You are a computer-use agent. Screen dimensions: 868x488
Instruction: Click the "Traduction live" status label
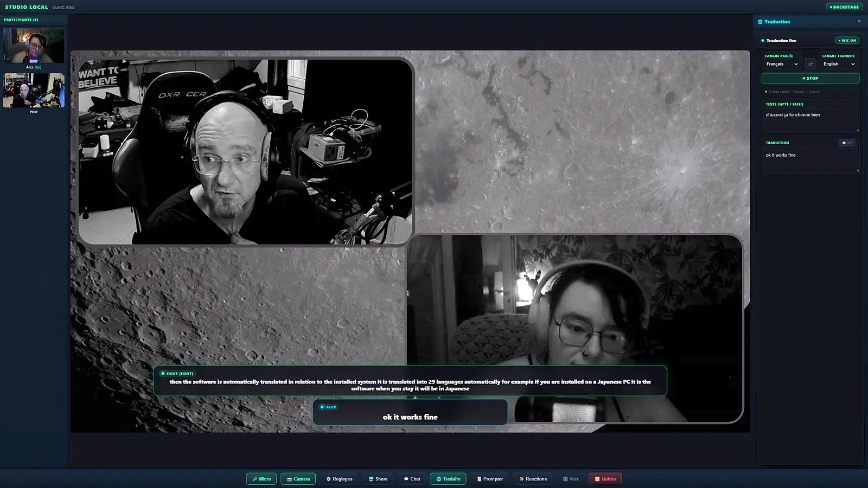(x=781, y=41)
